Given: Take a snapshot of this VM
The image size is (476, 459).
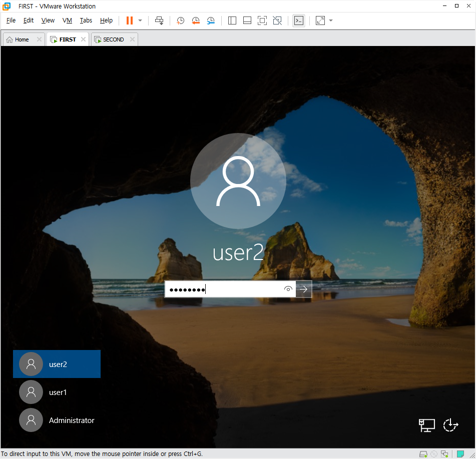Looking at the screenshot, I should click(180, 20).
